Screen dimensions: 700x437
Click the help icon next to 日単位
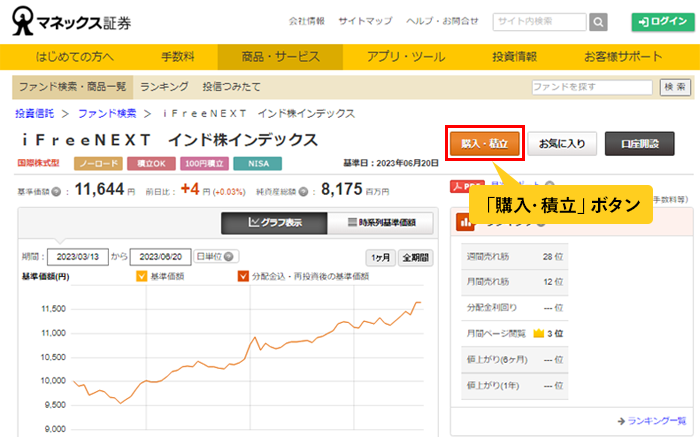(x=229, y=257)
